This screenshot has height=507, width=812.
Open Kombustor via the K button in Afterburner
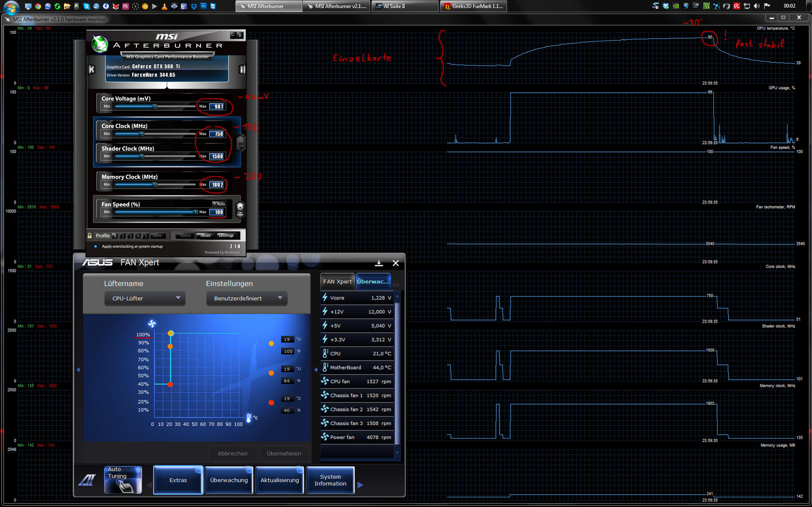click(x=91, y=69)
